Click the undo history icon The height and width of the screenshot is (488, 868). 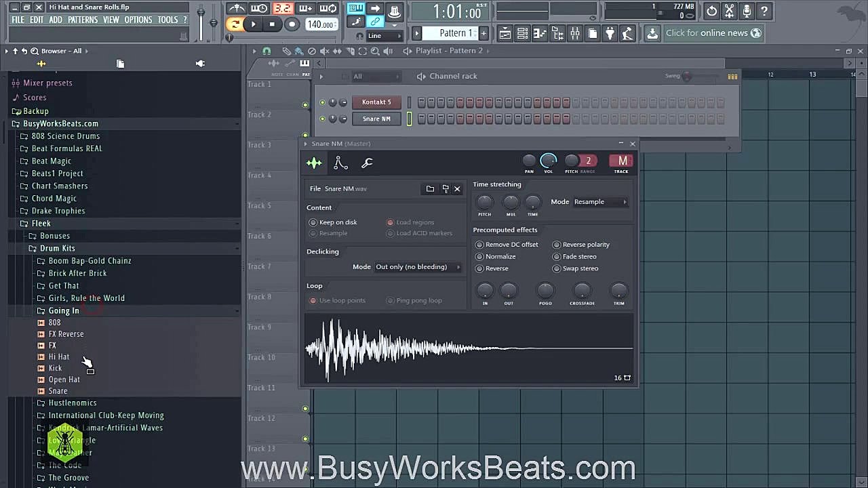711,11
